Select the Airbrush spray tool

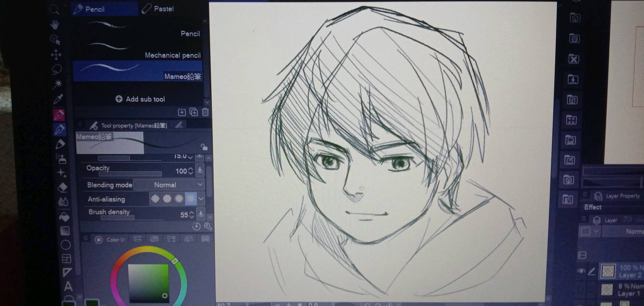click(x=61, y=159)
